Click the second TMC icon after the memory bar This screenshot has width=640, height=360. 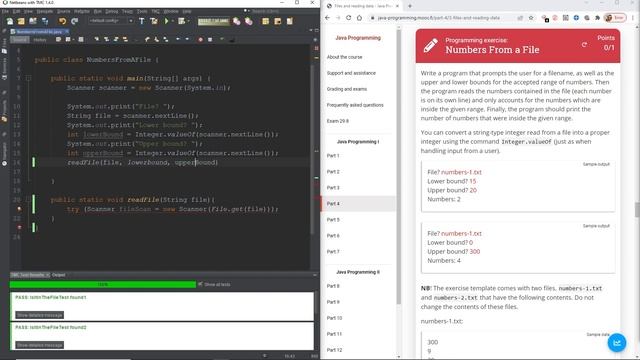tap(249, 21)
